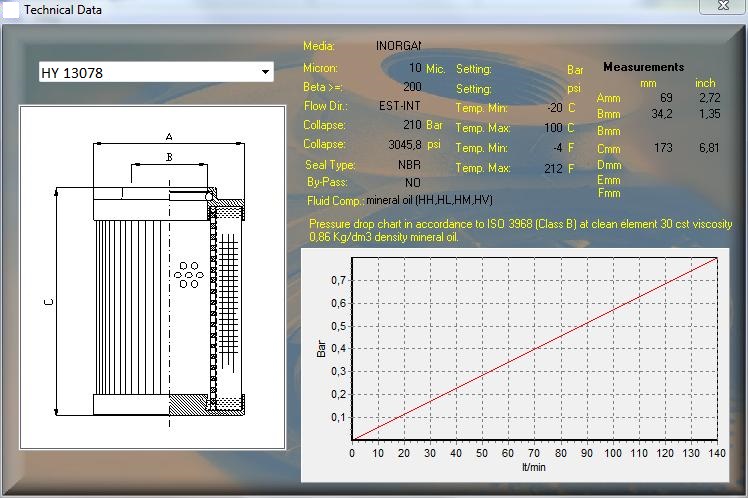Click the Measurements header

(643, 67)
